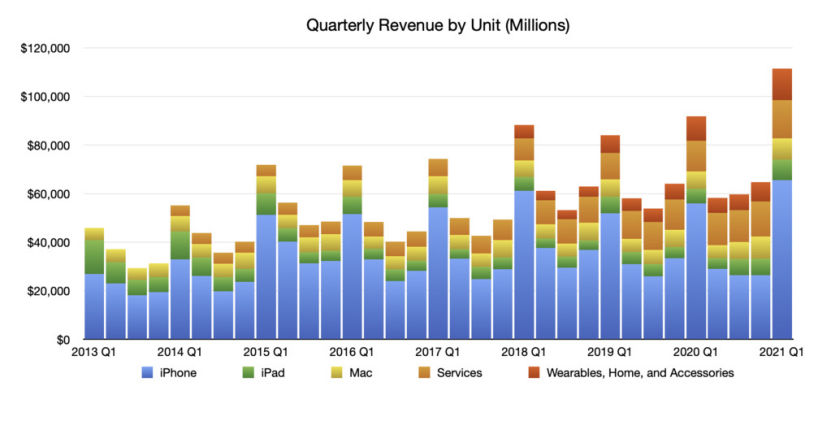
Task: Click the iPad green legend swatch
Action: pyautogui.click(x=248, y=373)
